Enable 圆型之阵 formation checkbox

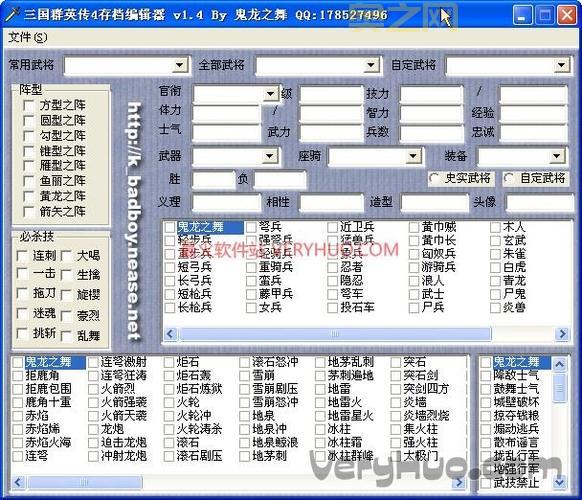click(x=29, y=121)
